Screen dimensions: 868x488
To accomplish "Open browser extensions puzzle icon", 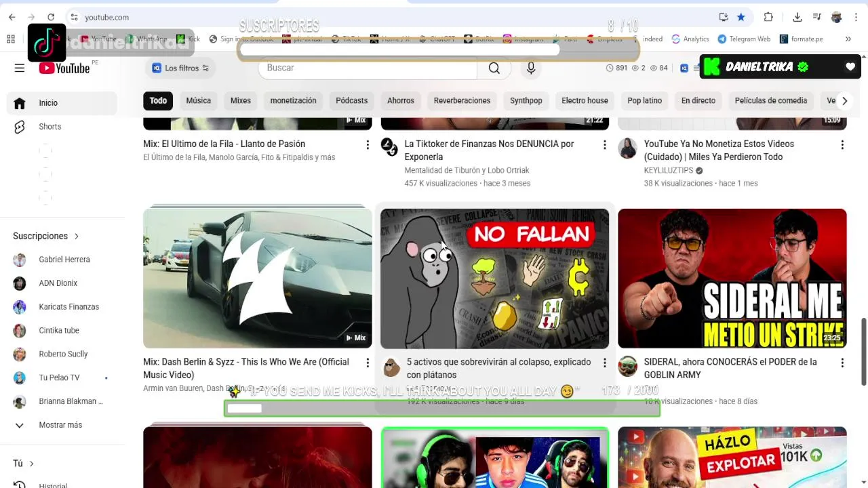I will (x=768, y=17).
